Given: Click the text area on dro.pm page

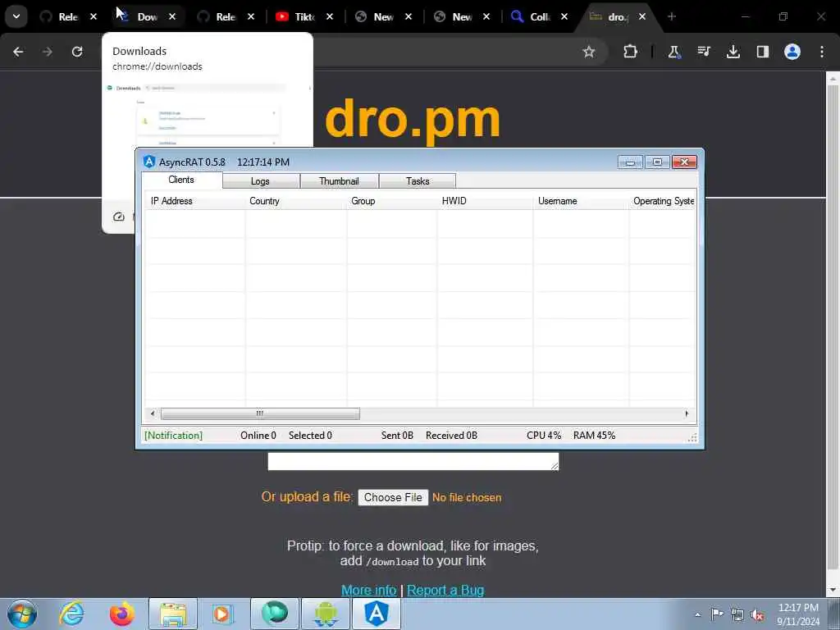Looking at the screenshot, I should coord(413,461).
